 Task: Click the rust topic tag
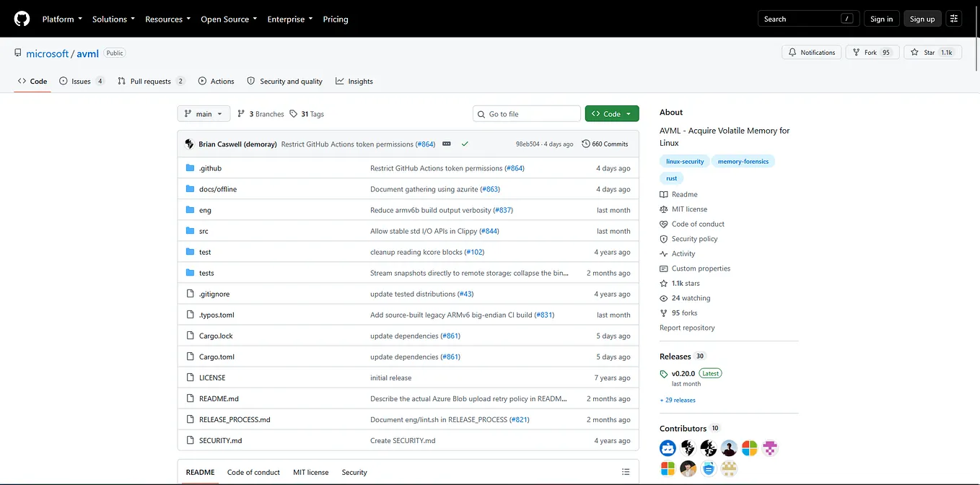click(671, 178)
